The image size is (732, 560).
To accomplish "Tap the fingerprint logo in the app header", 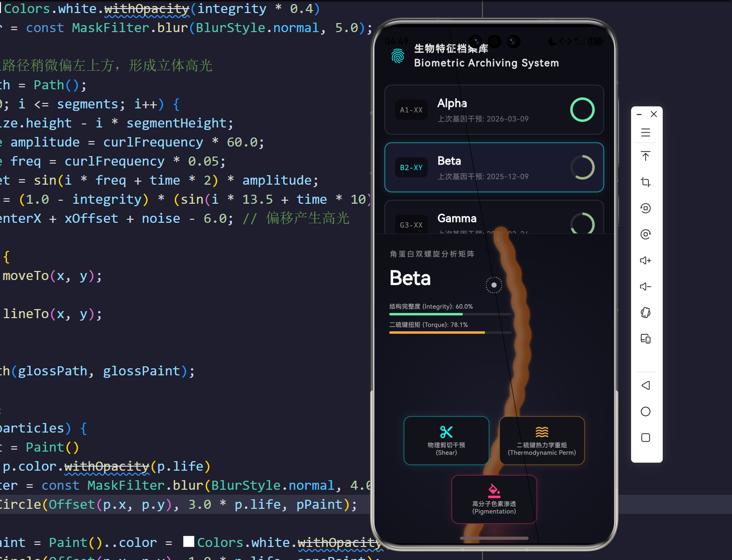I will (398, 56).
